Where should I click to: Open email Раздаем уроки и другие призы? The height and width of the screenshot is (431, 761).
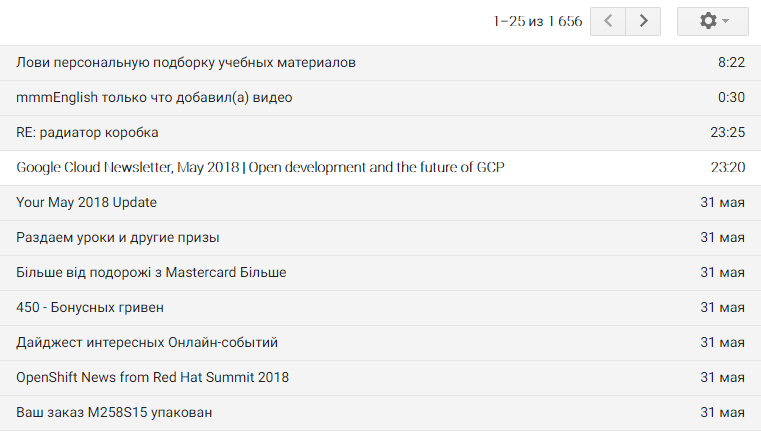(x=380, y=238)
